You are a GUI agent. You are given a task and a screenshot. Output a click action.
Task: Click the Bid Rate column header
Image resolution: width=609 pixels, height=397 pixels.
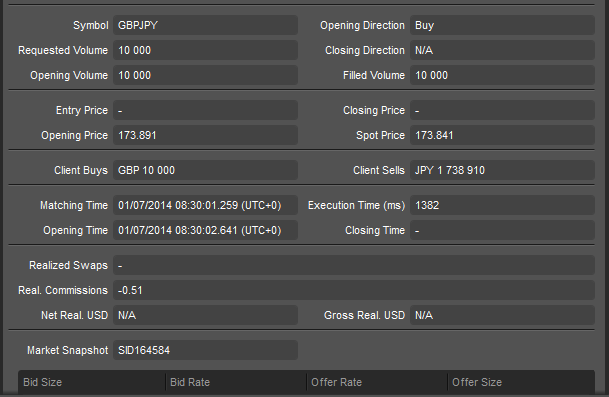(236, 382)
